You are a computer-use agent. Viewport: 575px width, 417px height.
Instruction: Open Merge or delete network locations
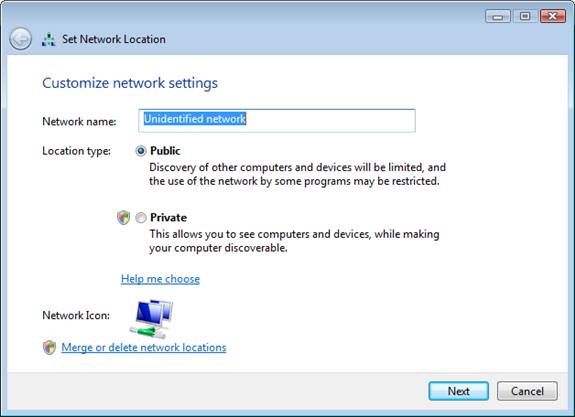144,347
